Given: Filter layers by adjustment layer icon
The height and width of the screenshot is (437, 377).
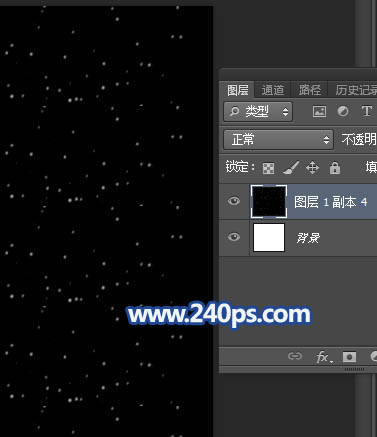Looking at the screenshot, I should click(x=343, y=111).
